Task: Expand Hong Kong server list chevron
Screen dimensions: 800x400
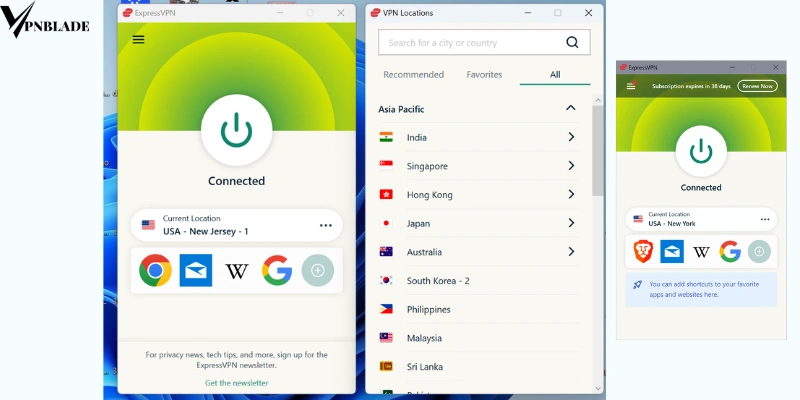Action: [571, 194]
